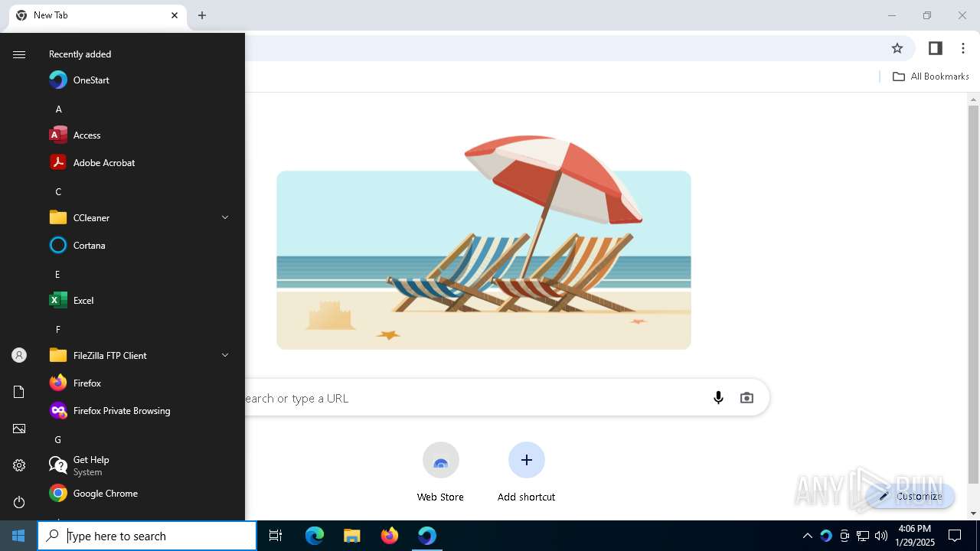This screenshot has width=980, height=551.
Task: Open All Bookmarks folder
Action: point(931,77)
